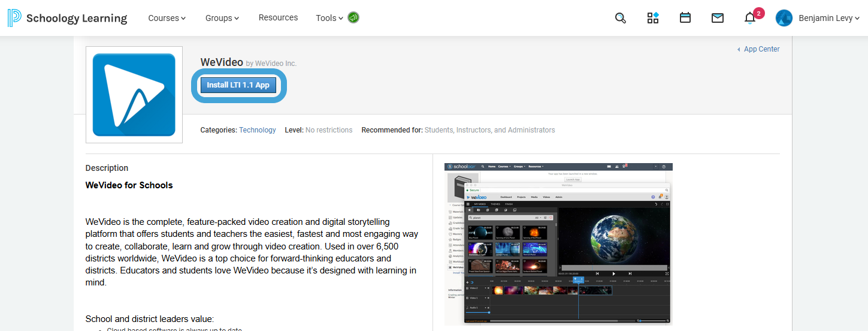Click the 'WeVideo for Schools' heading
Screen dimensions: 868x331
pyautogui.click(x=129, y=185)
